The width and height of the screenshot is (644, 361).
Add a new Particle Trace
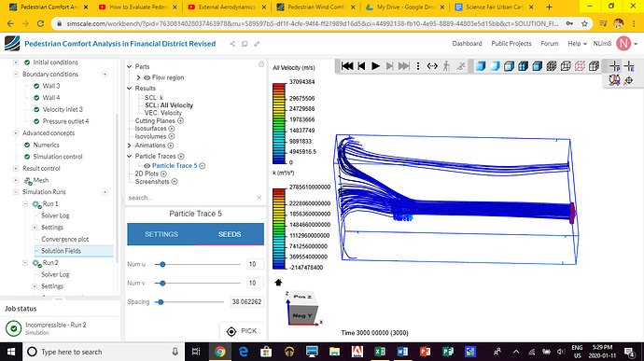181,156
